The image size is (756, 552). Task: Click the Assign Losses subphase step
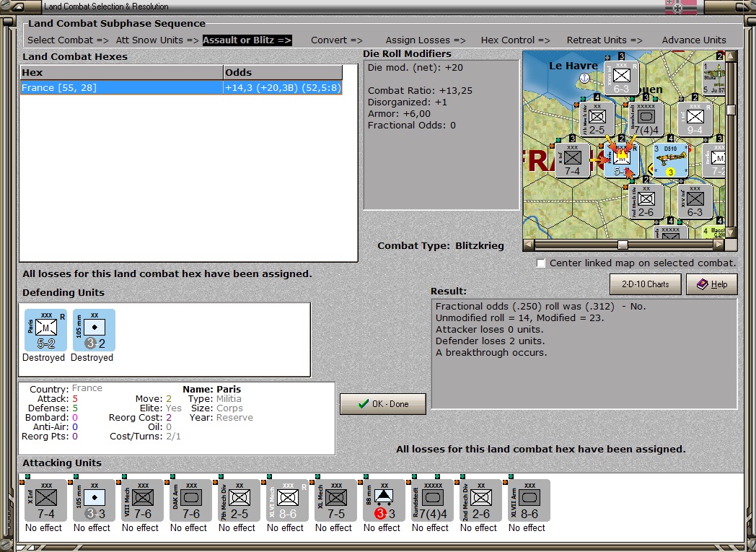point(426,40)
